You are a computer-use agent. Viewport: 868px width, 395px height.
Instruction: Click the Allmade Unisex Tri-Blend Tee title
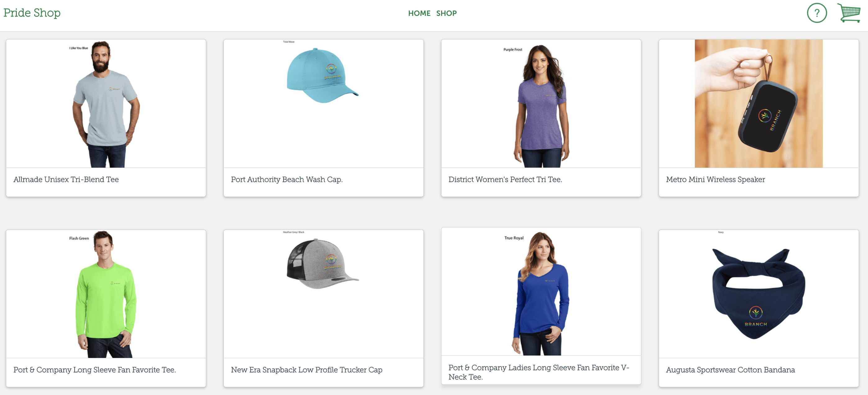pos(66,180)
